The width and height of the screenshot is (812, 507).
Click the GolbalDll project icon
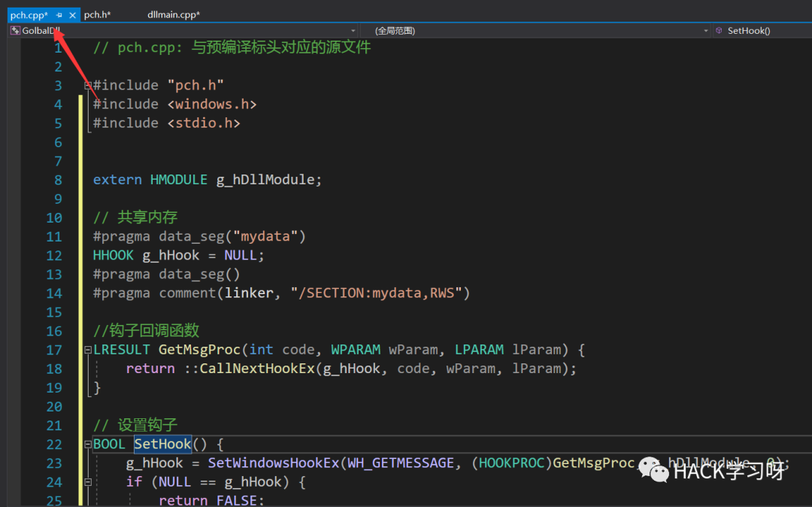point(15,31)
